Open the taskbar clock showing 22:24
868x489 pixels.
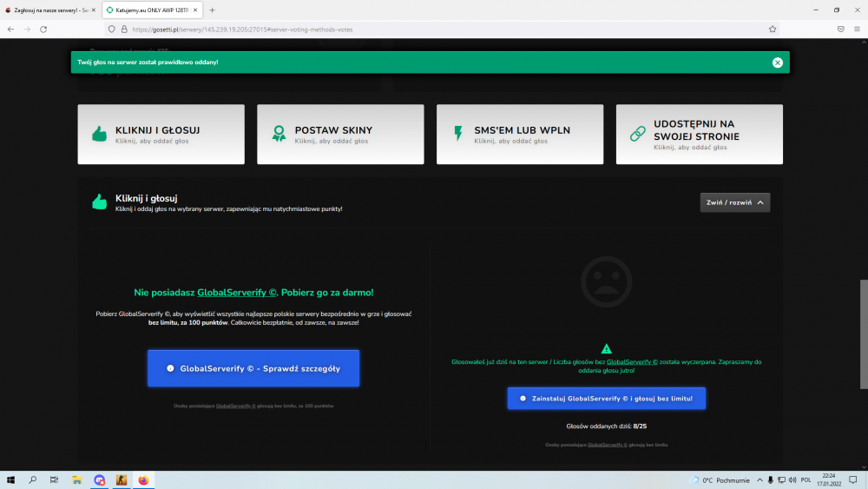(x=829, y=480)
